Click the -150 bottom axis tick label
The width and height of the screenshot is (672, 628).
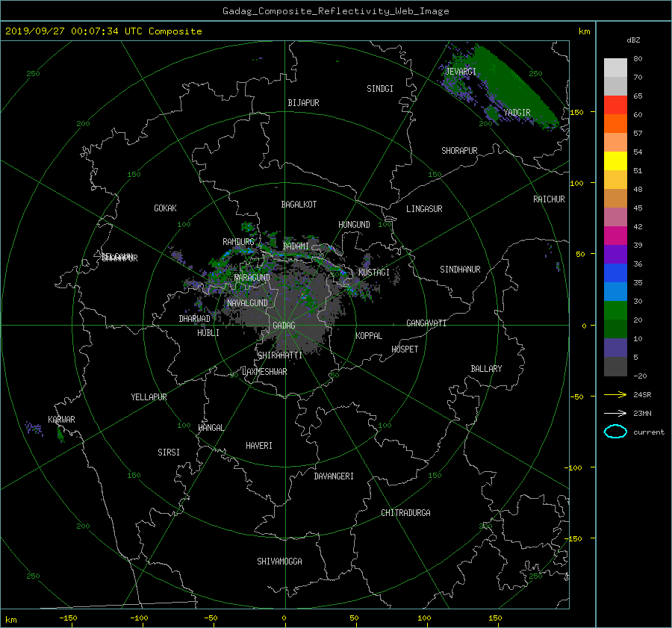click(68, 618)
